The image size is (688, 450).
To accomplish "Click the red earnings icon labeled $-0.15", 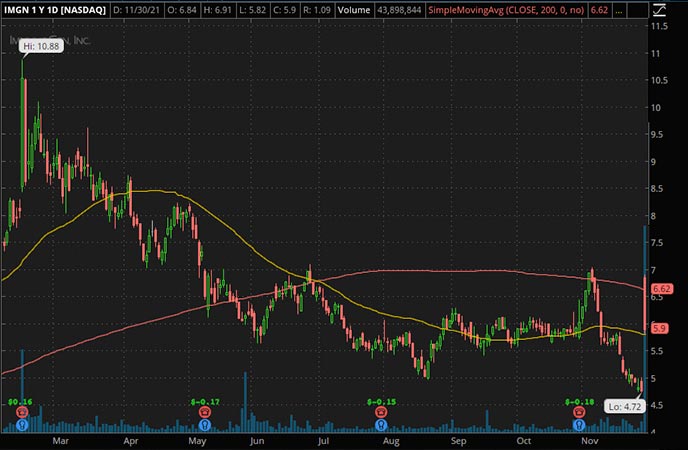I will (381, 411).
